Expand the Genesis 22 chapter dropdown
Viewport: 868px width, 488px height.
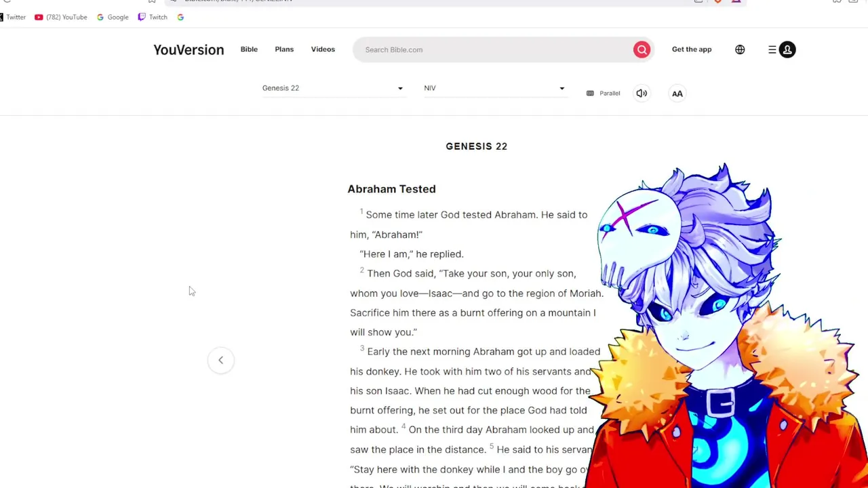(x=333, y=88)
